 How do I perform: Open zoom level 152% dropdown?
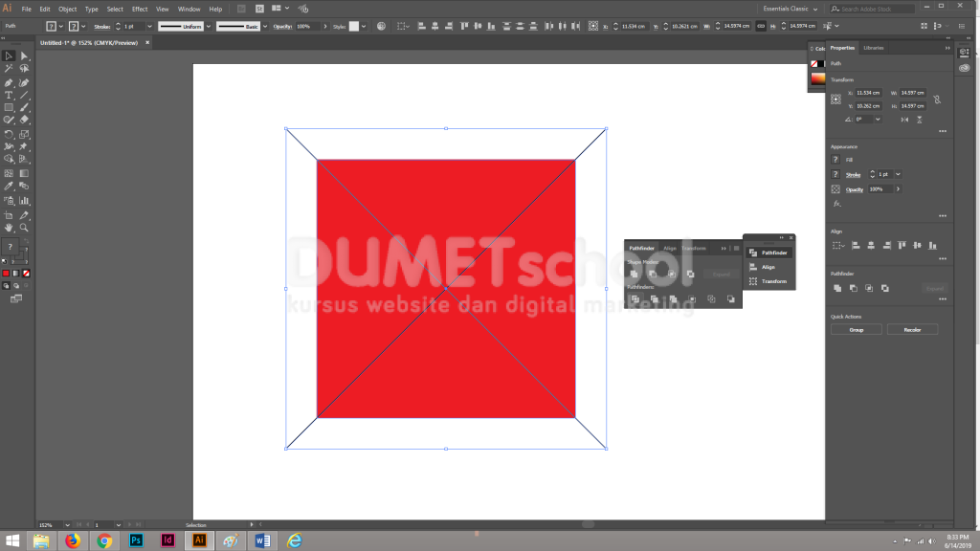click(68, 525)
